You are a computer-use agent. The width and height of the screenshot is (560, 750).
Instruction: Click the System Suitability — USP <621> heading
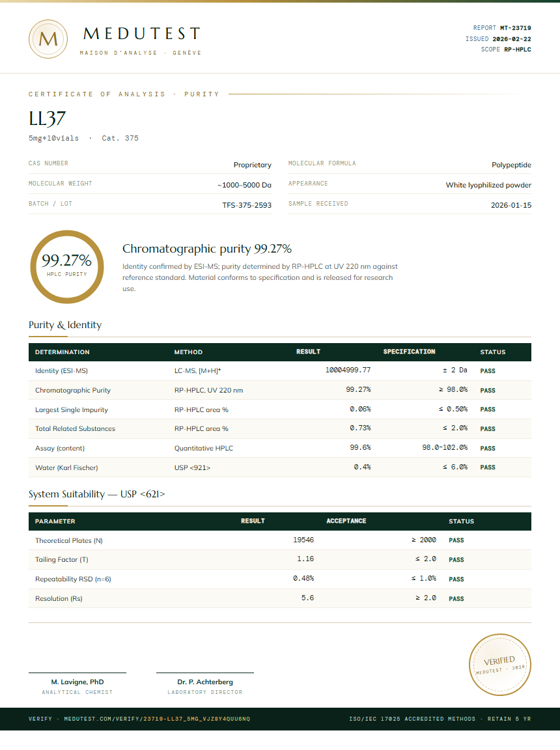tap(96, 494)
